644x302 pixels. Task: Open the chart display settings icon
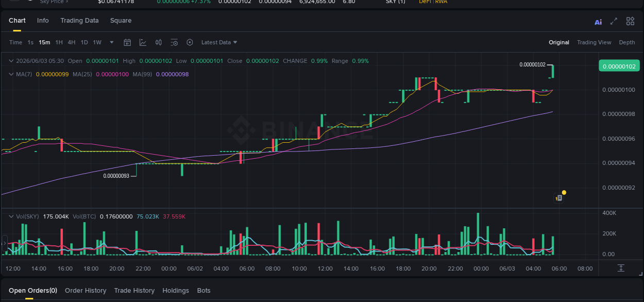pos(174,42)
